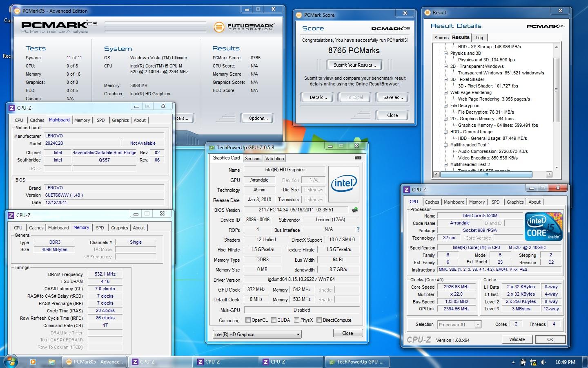Collapse File Decryption node

pyautogui.click(x=446, y=105)
